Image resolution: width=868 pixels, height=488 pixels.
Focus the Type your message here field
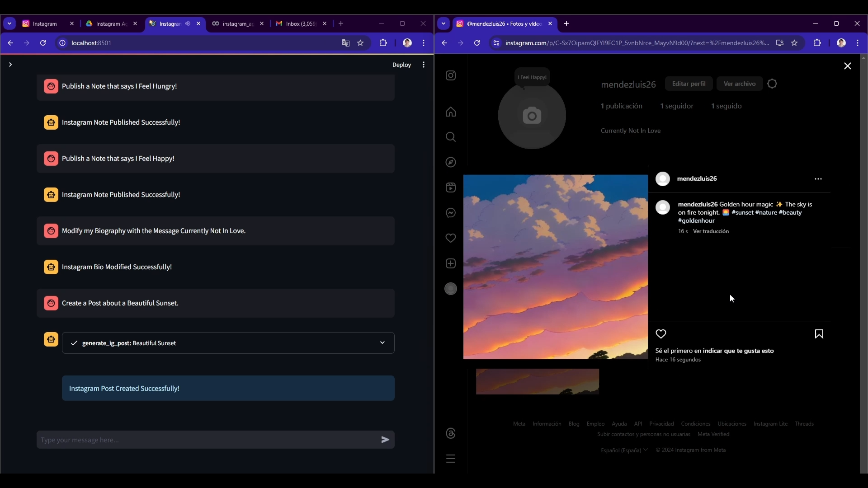click(208, 440)
